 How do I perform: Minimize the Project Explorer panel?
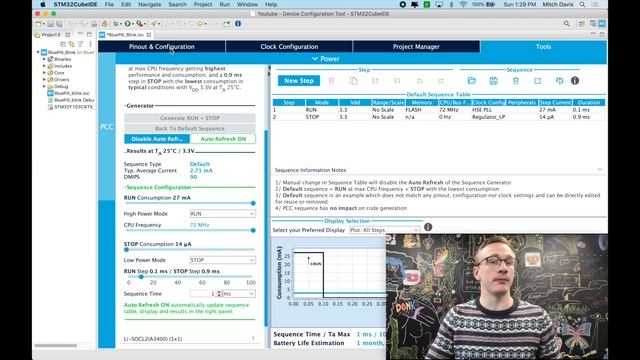tap(80, 34)
